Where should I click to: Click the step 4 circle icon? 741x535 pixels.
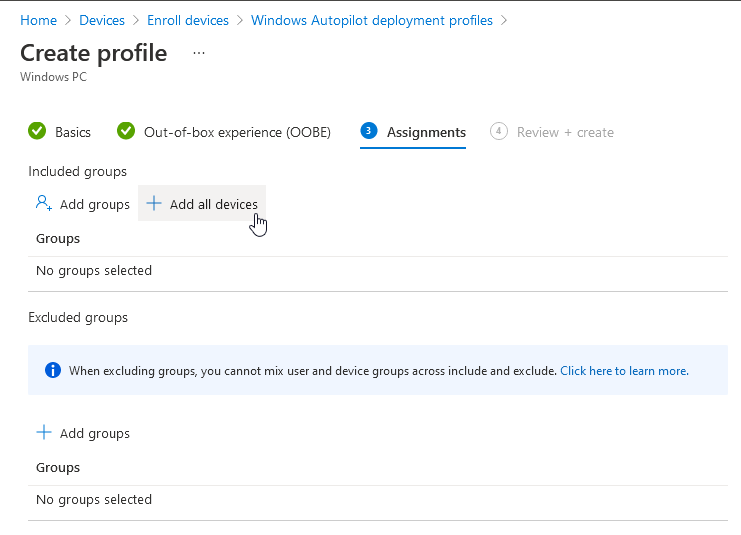(499, 131)
